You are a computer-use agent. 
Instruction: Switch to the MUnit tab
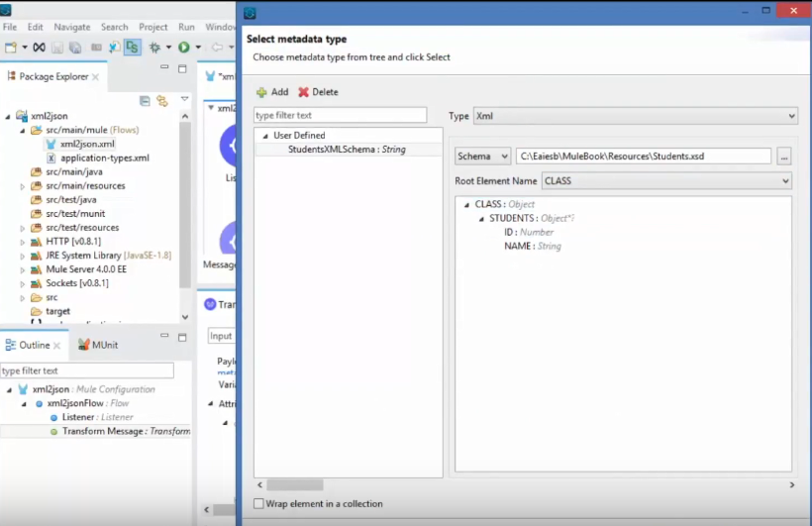pos(105,345)
